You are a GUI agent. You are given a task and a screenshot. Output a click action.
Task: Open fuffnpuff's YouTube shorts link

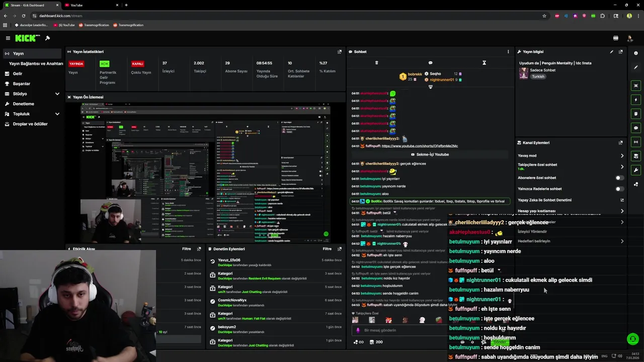420,146
